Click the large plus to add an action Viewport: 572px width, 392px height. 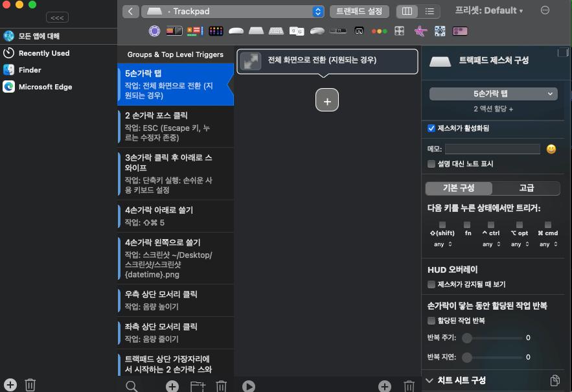point(327,100)
